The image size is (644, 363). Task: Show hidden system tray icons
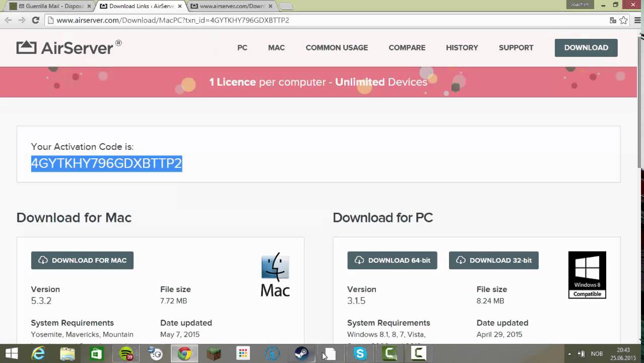tap(569, 354)
